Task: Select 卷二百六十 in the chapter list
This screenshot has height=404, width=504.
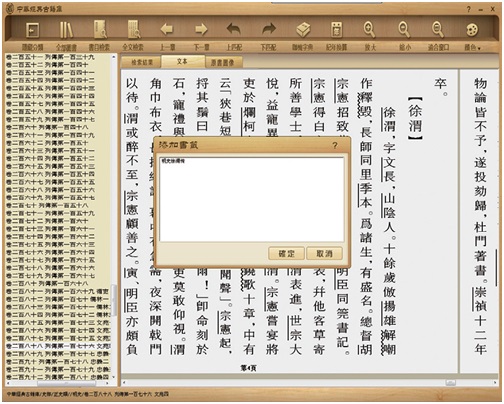Action: [x=47, y=127]
